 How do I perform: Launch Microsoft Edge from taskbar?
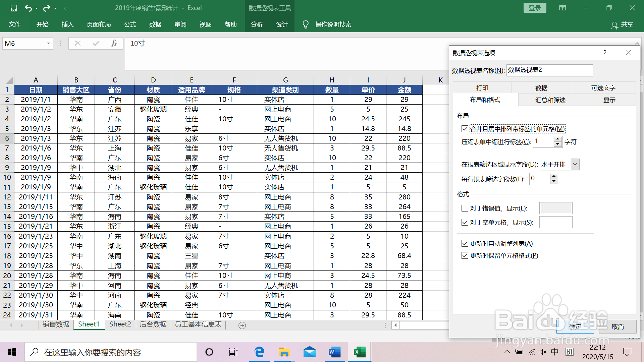pyautogui.click(x=259, y=352)
